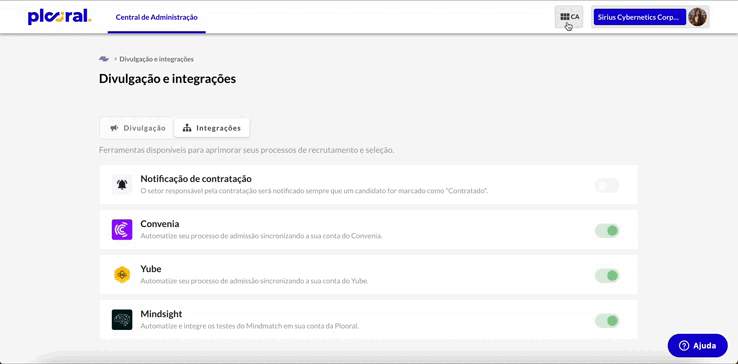The height and width of the screenshot is (364, 738).
Task: Switch off the Mindsight integration toggle
Action: [x=607, y=321]
